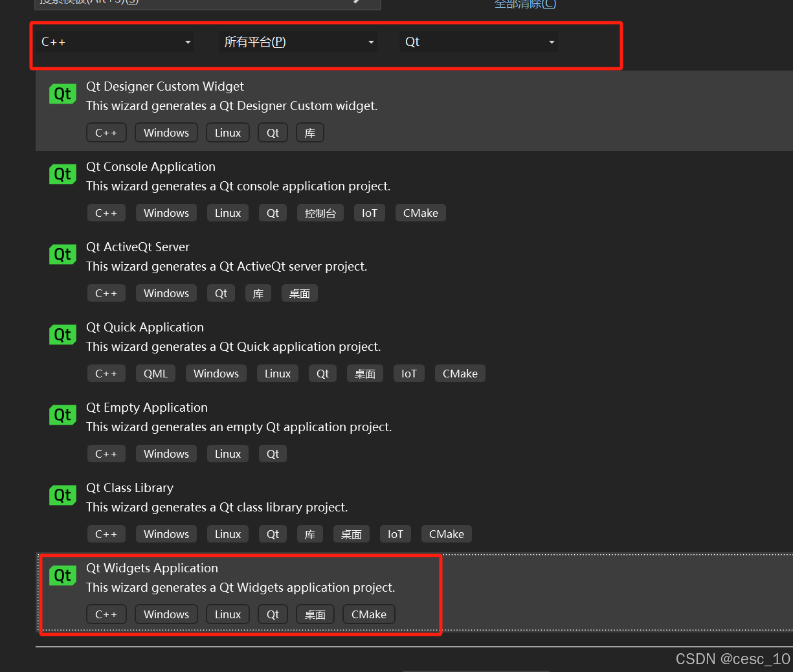The image size is (793, 672).
Task: Click the 桌面 tag under Qt Class Library
Action: pyautogui.click(x=352, y=534)
